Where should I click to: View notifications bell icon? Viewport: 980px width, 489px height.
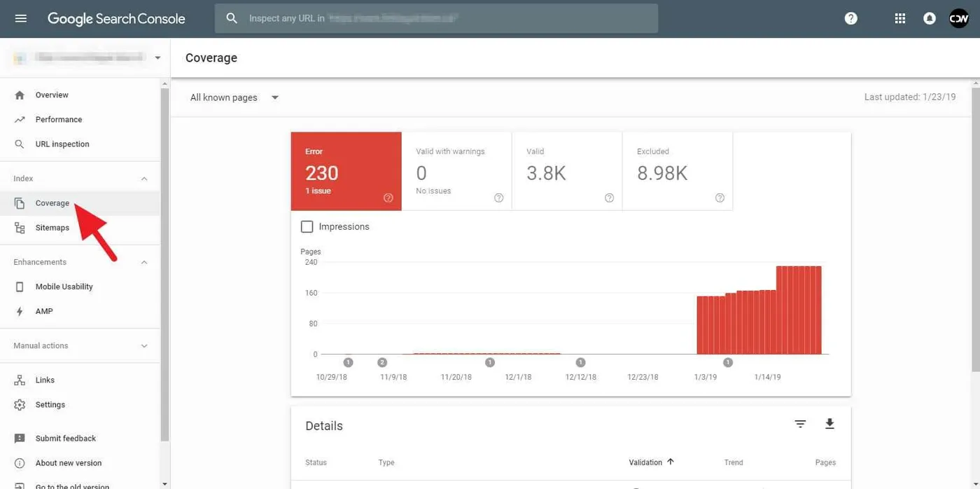(929, 18)
